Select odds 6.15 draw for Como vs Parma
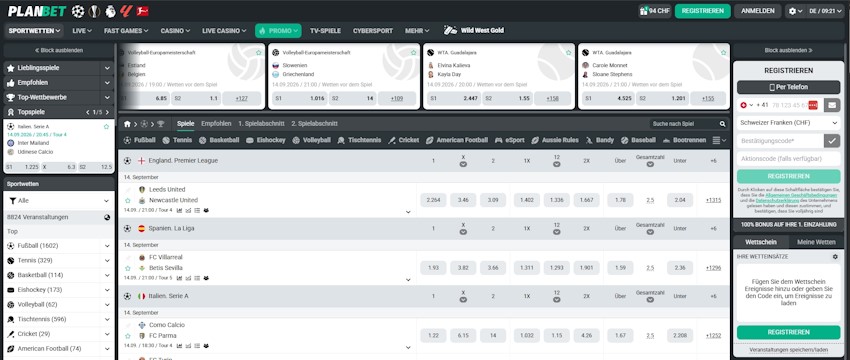850x360 pixels. pos(463,336)
